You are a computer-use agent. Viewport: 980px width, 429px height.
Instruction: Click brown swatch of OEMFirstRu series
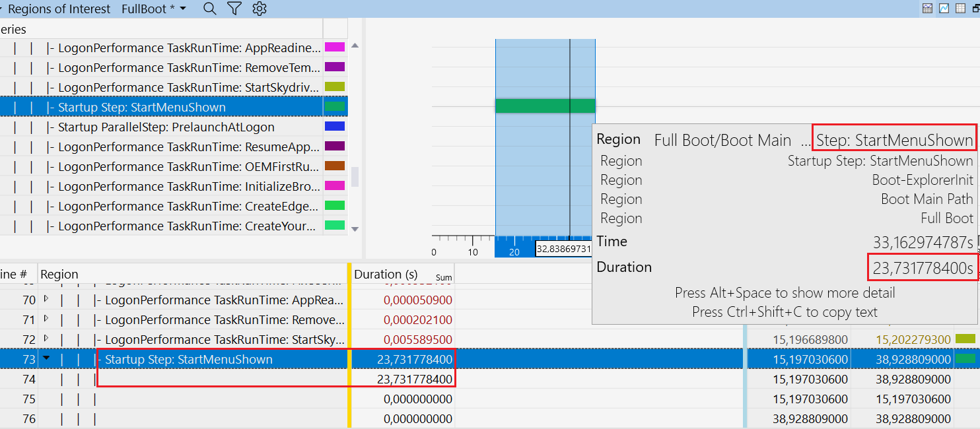335,166
